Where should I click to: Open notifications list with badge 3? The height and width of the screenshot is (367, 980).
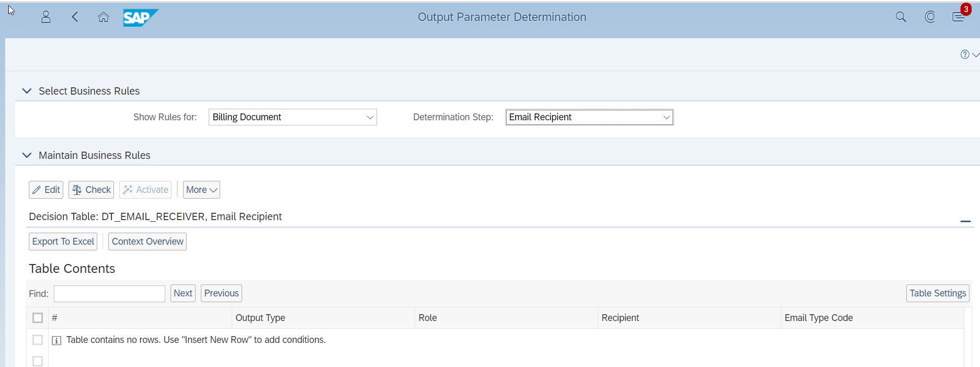(x=959, y=17)
